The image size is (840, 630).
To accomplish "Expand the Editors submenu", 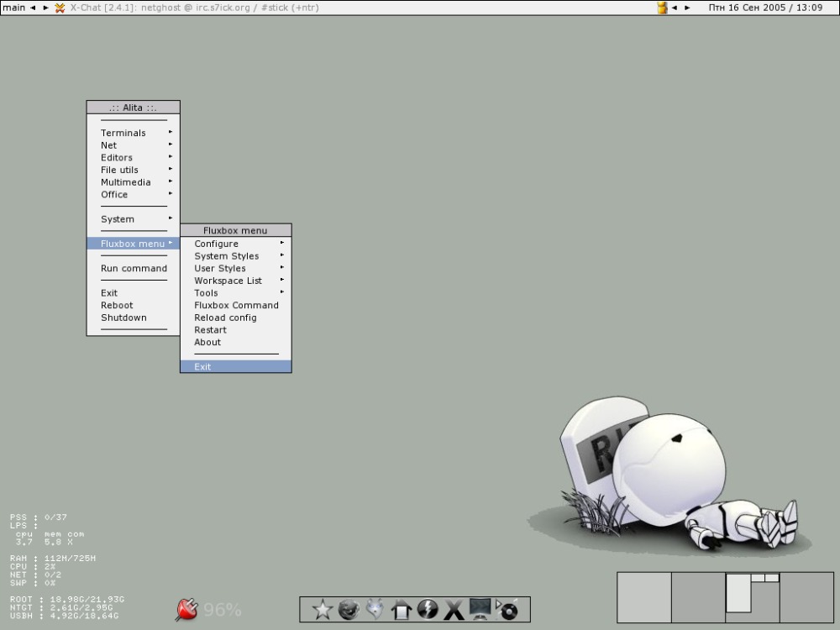I will [x=134, y=157].
